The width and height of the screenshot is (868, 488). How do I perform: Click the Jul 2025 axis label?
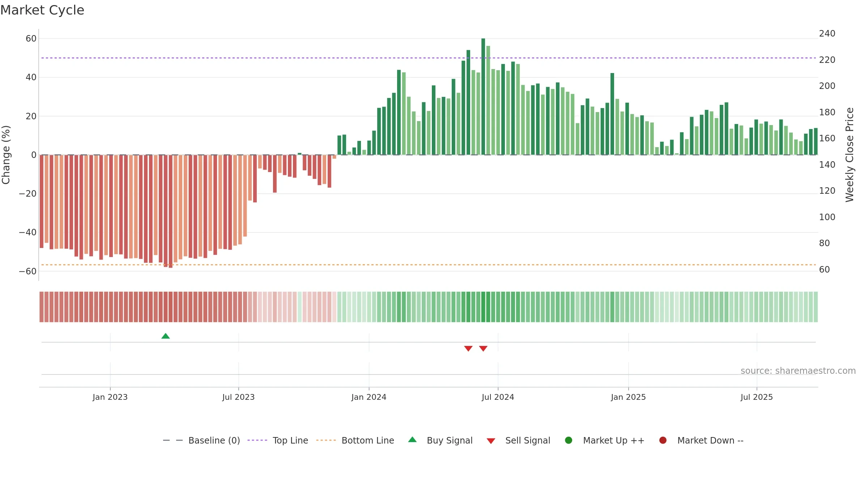757,397
